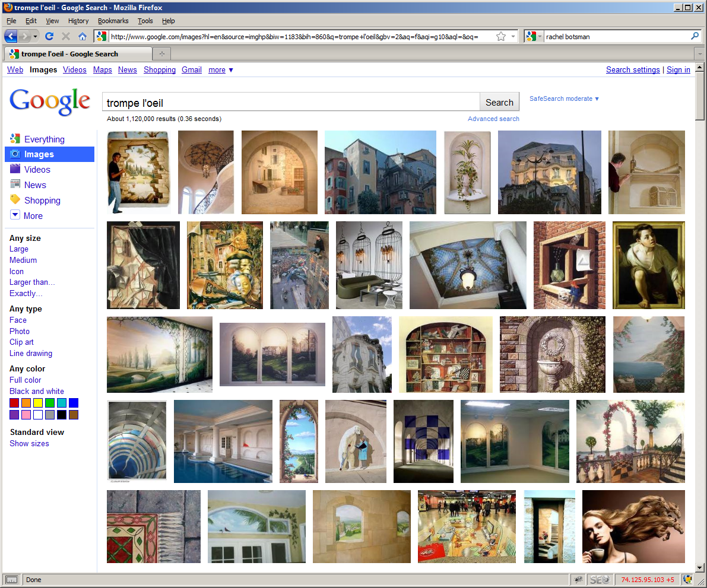Filter by Black and white color
707x588 pixels.
(x=37, y=391)
